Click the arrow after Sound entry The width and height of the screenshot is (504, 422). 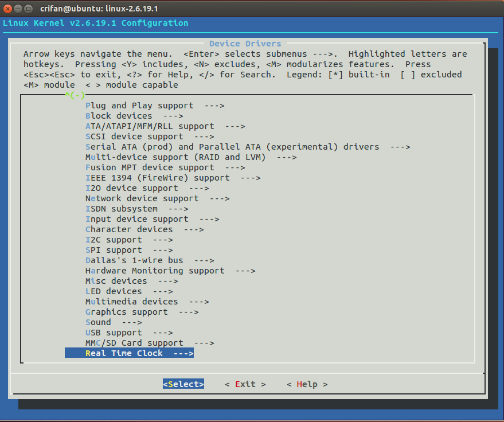click(131, 322)
